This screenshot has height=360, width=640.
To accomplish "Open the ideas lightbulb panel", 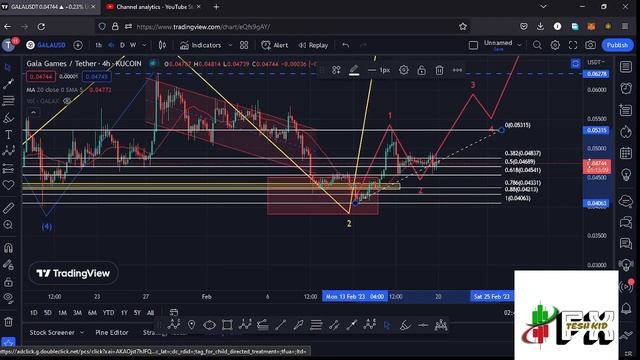I will tap(626, 175).
